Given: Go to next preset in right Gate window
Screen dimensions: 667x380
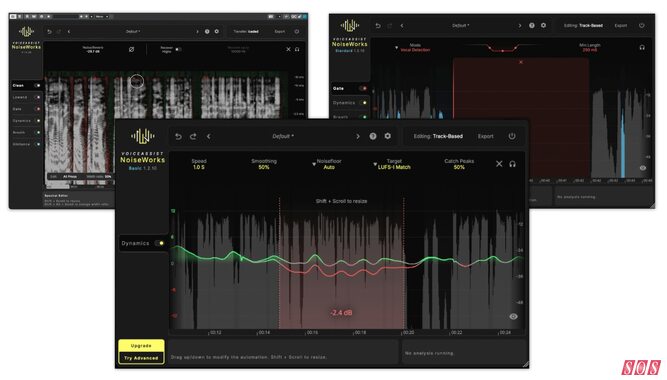Looking at the screenshot, I should click(520, 26).
